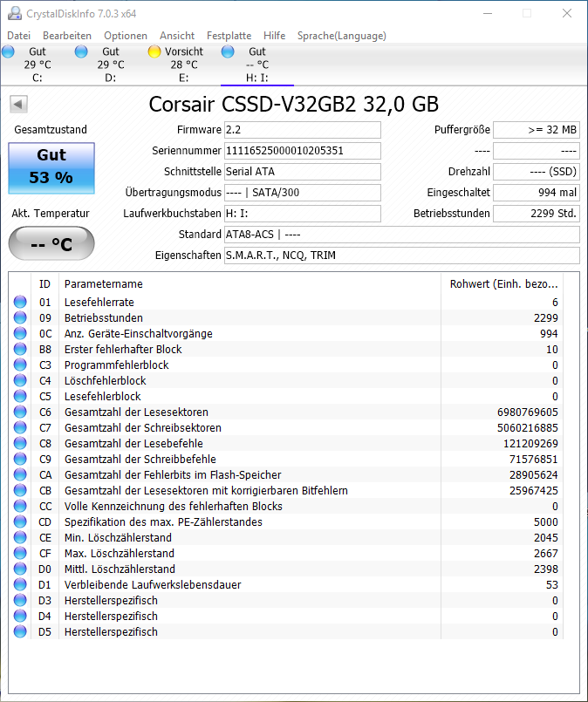Click the Übertragungsmodus field SATA/300

(x=302, y=193)
